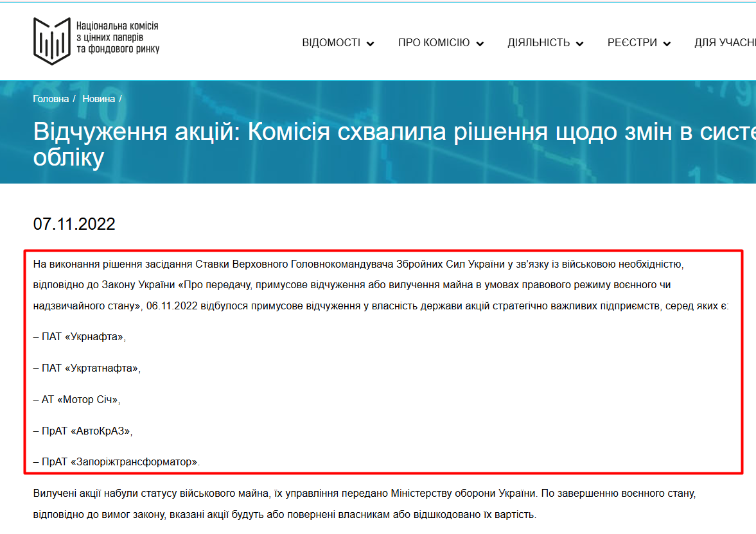
Task: Open the ВІДОМОСТІ navigation menu
Action: click(x=332, y=42)
